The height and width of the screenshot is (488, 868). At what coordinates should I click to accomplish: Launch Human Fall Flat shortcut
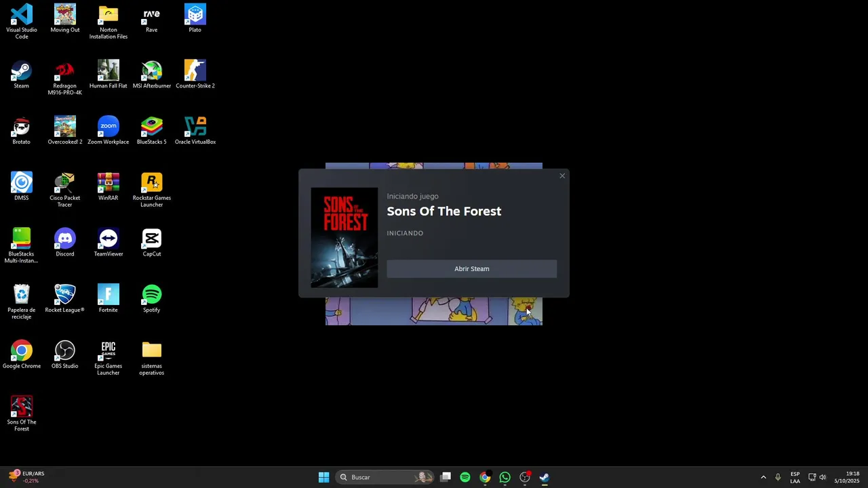[x=108, y=75]
